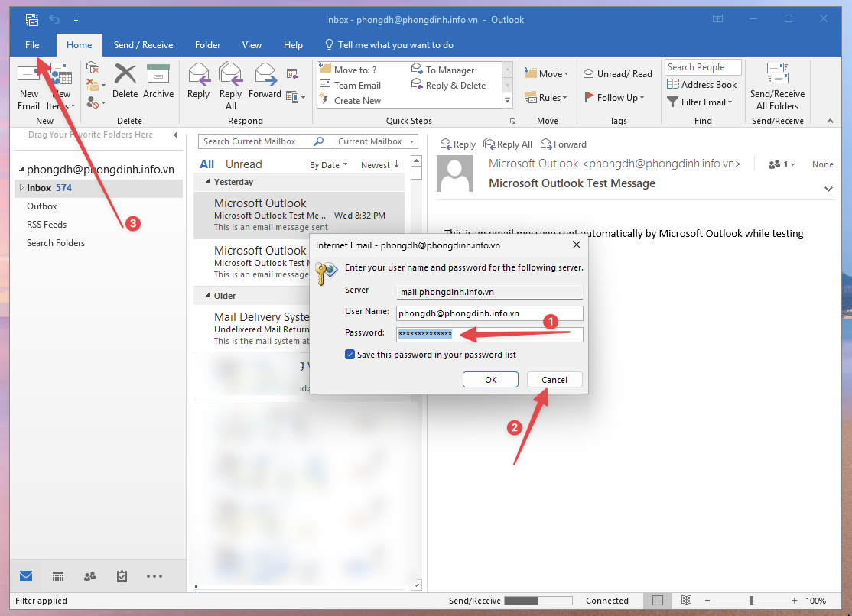The image size is (852, 616).
Task: Switch to Send / Receive tab
Action: pos(144,45)
